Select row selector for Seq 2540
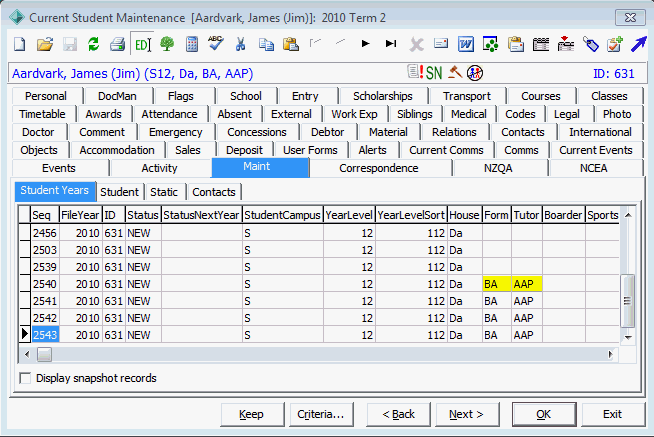654x437 pixels. tap(25, 284)
